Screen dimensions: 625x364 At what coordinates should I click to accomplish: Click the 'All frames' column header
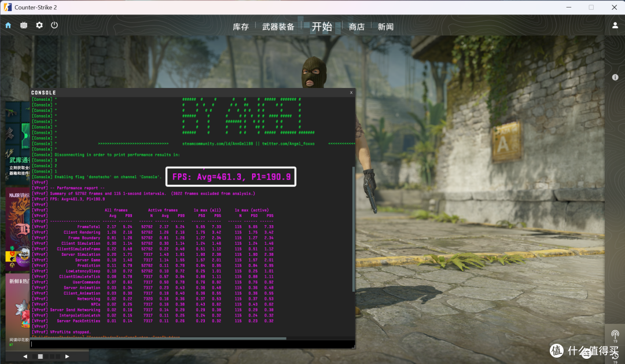(x=116, y=210)
